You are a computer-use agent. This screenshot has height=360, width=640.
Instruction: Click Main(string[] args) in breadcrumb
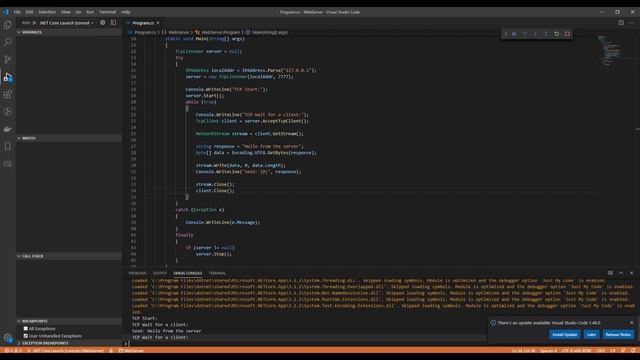click(x=269, y=32)
